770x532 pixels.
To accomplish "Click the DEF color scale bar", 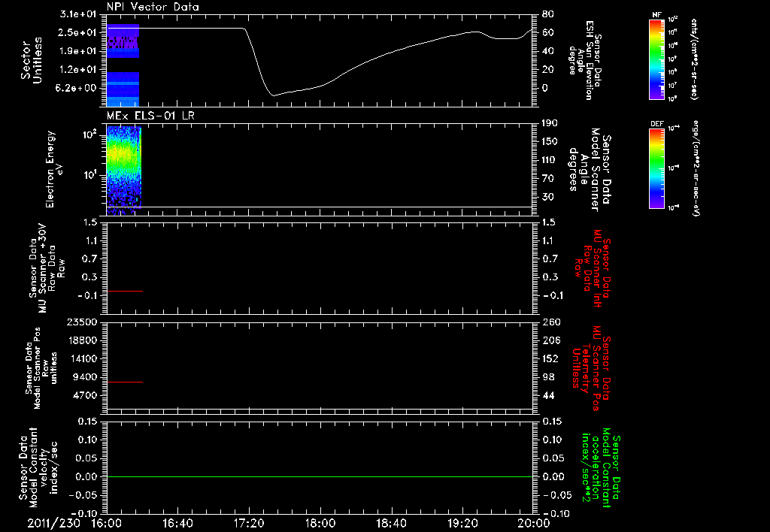I will (x=656, y=168).
